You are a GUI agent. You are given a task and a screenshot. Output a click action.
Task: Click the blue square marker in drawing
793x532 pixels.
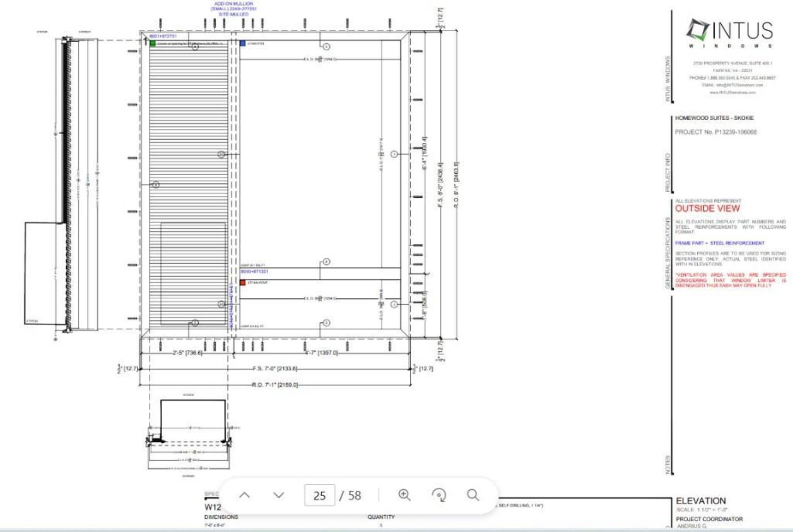242,43
